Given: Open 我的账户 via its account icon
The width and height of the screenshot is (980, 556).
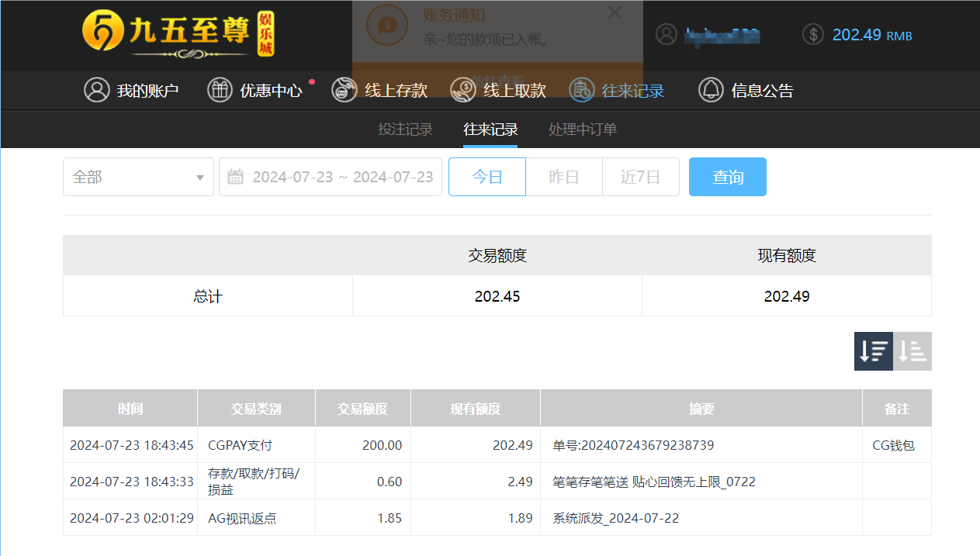Looking at the screenshot, I should [x=96, y=90].
